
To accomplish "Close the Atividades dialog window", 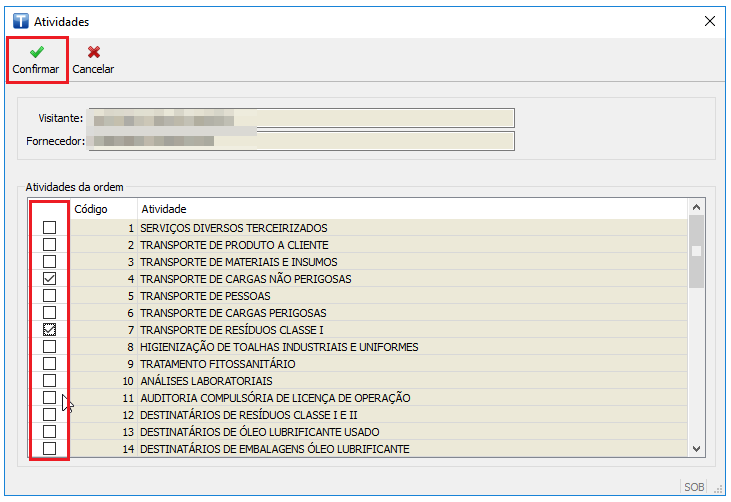I will (710, 20).
